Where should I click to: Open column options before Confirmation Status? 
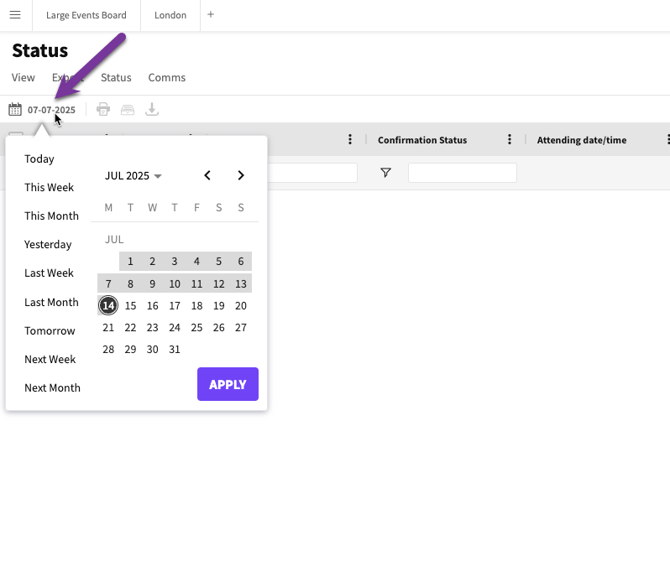(350, 139)
